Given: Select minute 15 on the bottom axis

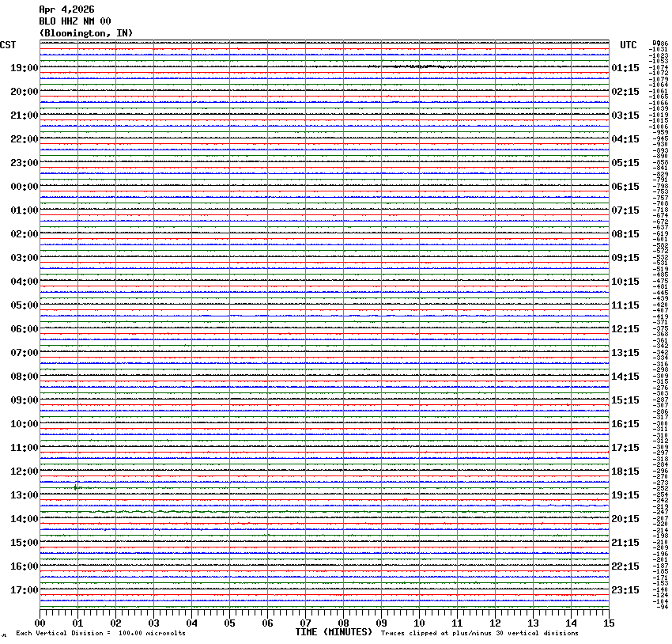Looking at the screenshot, I should pos(608,623).
